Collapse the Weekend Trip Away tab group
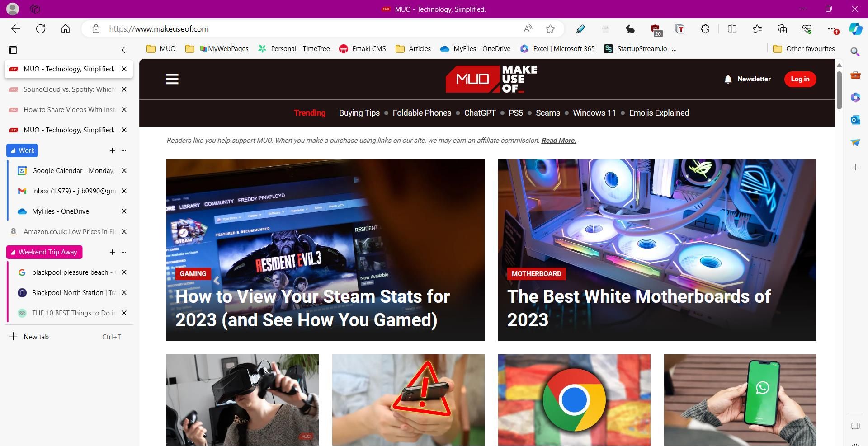This screenshot has width=868, height=446. click(x=44, y=252)
